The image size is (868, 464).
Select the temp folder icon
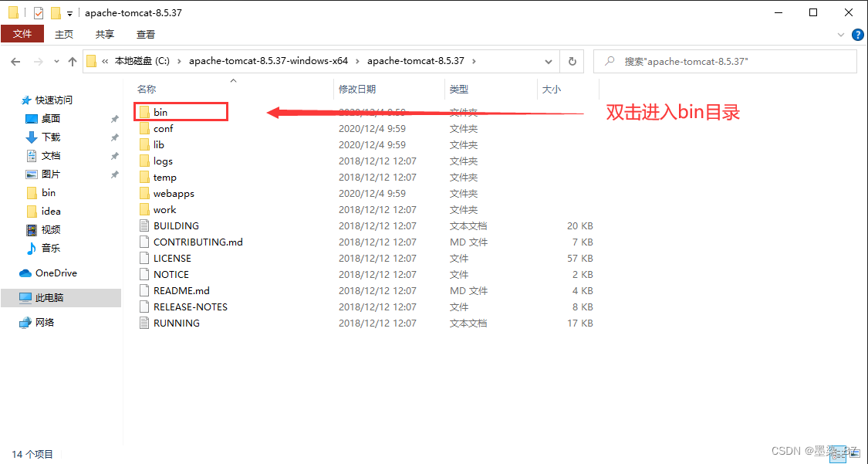(x=144, y=177)
